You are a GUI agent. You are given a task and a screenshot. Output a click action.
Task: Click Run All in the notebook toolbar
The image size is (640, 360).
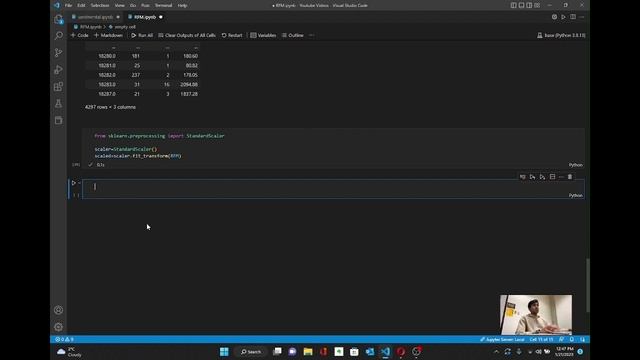pyautogui.click(x=142, y=36)
